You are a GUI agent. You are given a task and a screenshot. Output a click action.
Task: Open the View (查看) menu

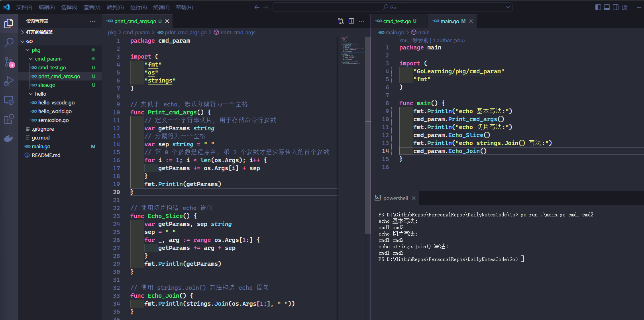(92, 7)
